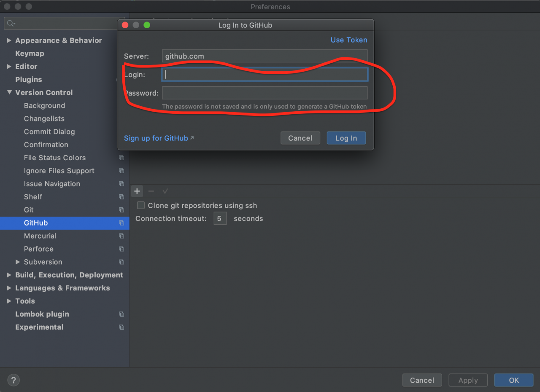Image resolution: width=540 pixels, height=392 pixels.
Task: Click Cancel in Preferences window
Action: click(422, 380)
